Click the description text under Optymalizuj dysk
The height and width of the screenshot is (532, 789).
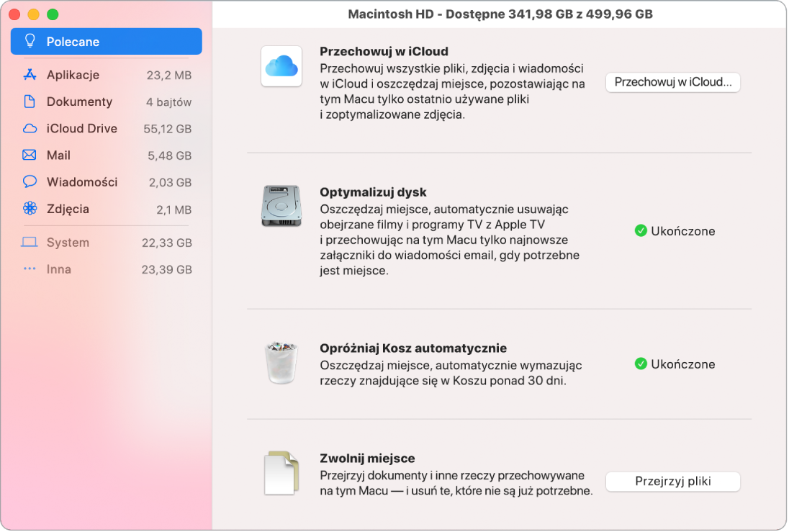[x=449, y=240]
